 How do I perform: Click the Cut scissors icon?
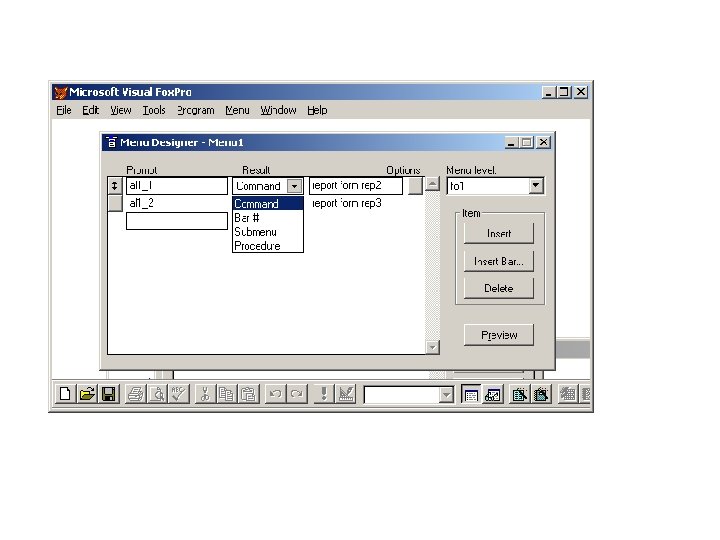click(205, 394)
